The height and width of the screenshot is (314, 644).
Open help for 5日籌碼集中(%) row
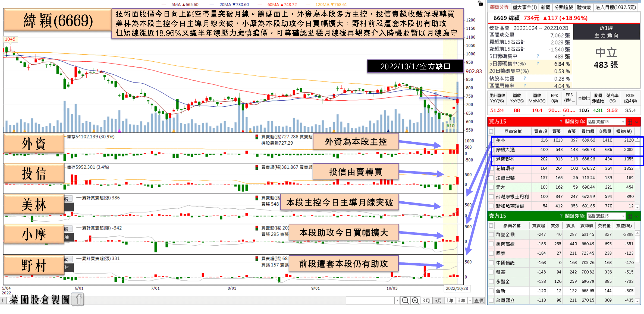pos(538,64)
